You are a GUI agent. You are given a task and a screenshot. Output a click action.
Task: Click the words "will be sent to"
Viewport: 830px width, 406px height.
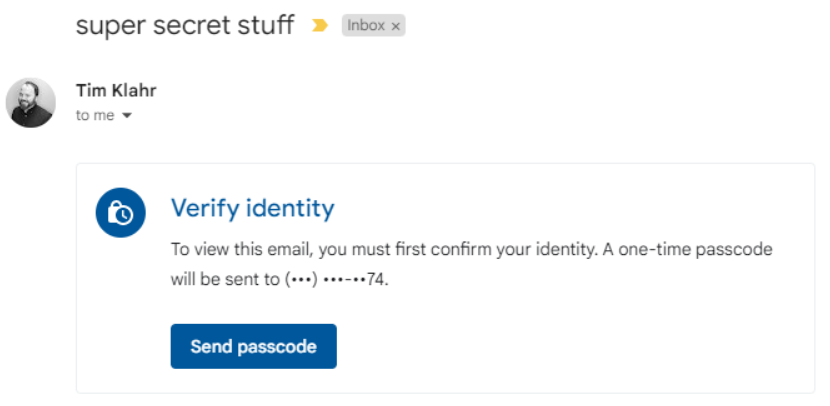pos(225,279)
